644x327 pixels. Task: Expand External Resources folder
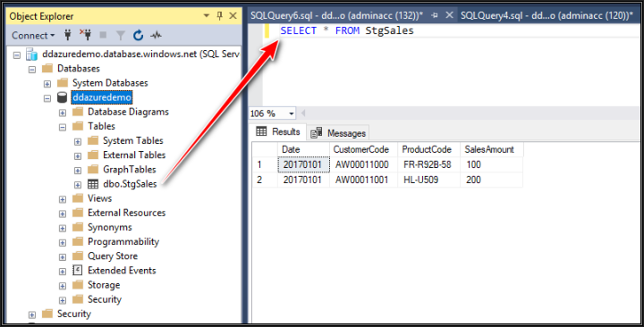pyautogui.click(x=63, y=214)
